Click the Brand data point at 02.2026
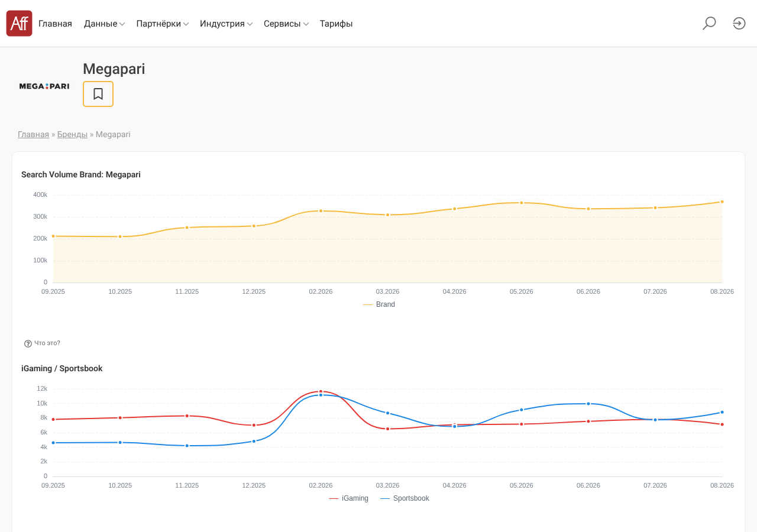Screen dimensions: 757x532 (x=321, y=211)
